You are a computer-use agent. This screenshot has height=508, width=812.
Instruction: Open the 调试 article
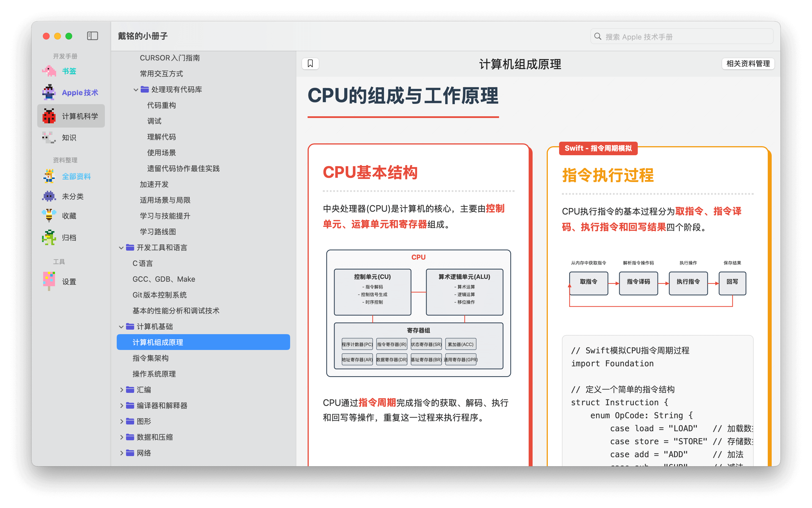pyautogui.click(x=154, y=121)
